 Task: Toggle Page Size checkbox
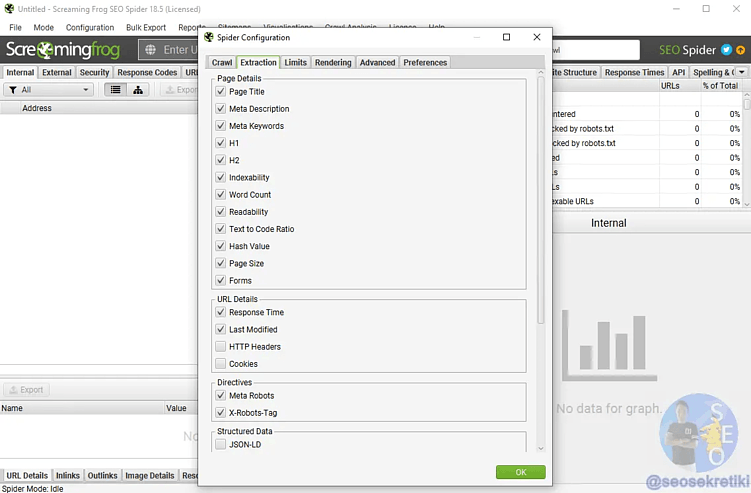click(x=220, y=263)
